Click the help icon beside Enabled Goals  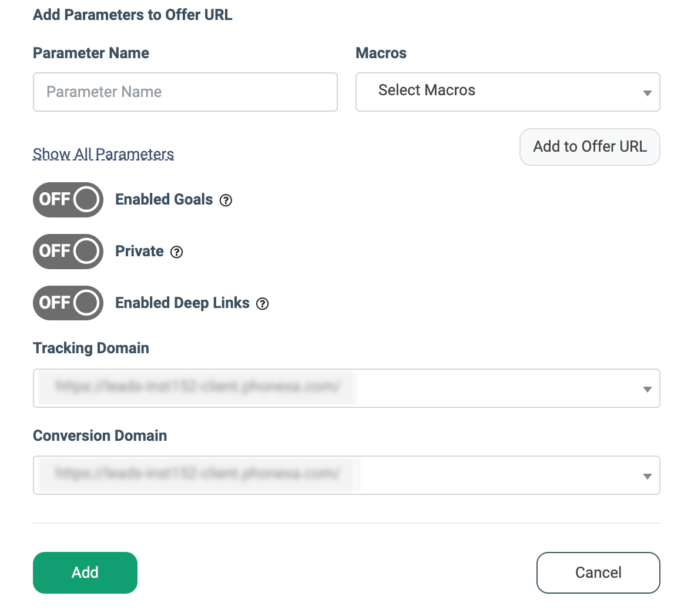pos(226,200)
